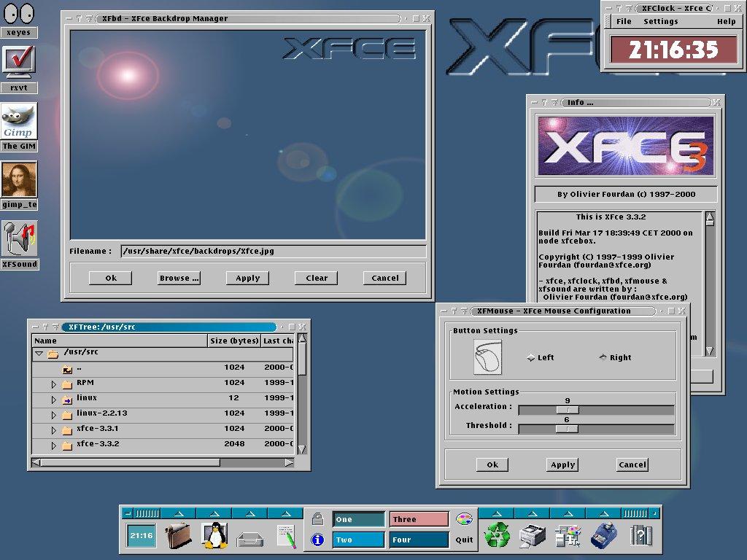Click the mouse picture in Button Settings
Screen dimensions: 747x560
(x=487, y=357)
